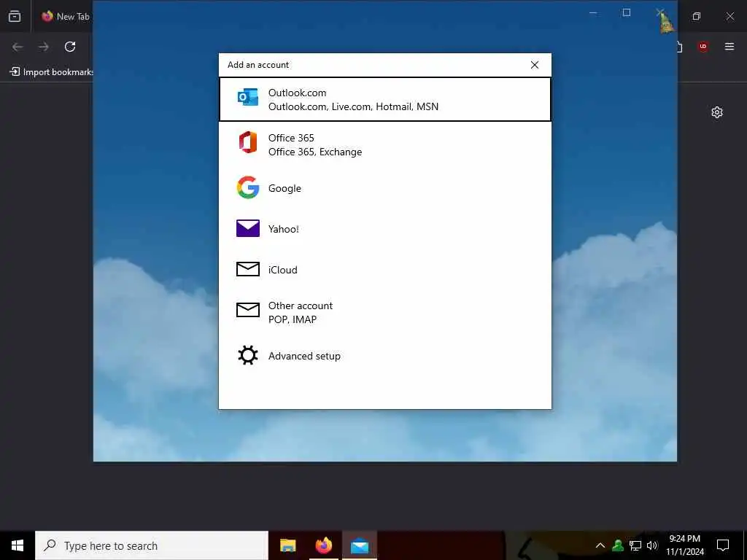Viewport: 747px width, 560px height.
Task: Open the volume control tray icon
Action: point(652,545)
